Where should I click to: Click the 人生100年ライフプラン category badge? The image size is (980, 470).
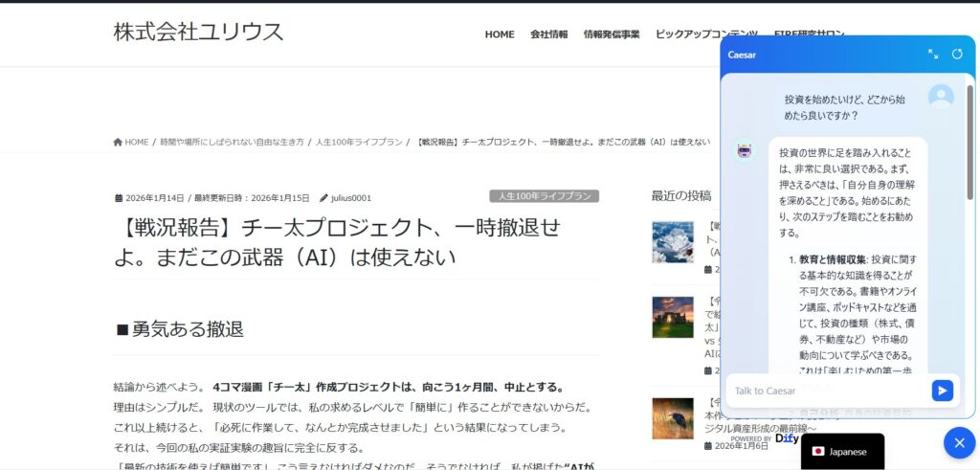[x=544, y=196]
